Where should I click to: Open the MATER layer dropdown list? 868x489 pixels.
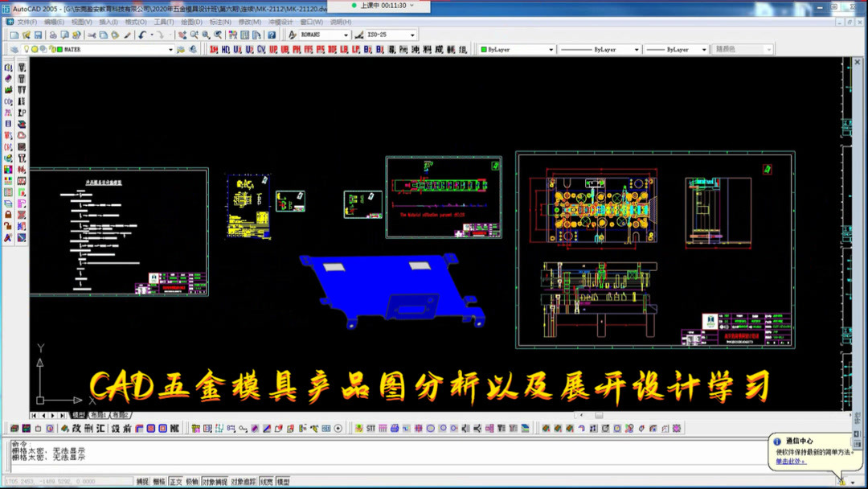pyautogui.click(x=171, y=48)
